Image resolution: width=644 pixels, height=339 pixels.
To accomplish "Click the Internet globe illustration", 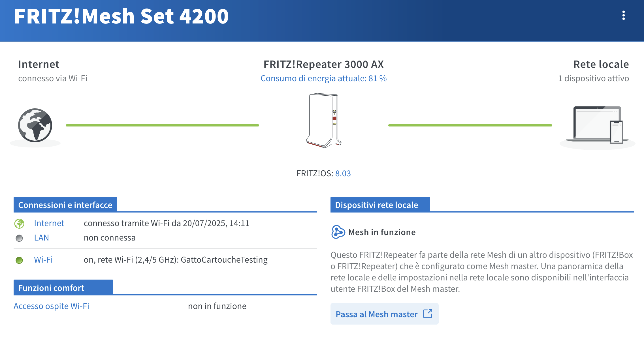I will pyautogui.click(x=35, y=125).
